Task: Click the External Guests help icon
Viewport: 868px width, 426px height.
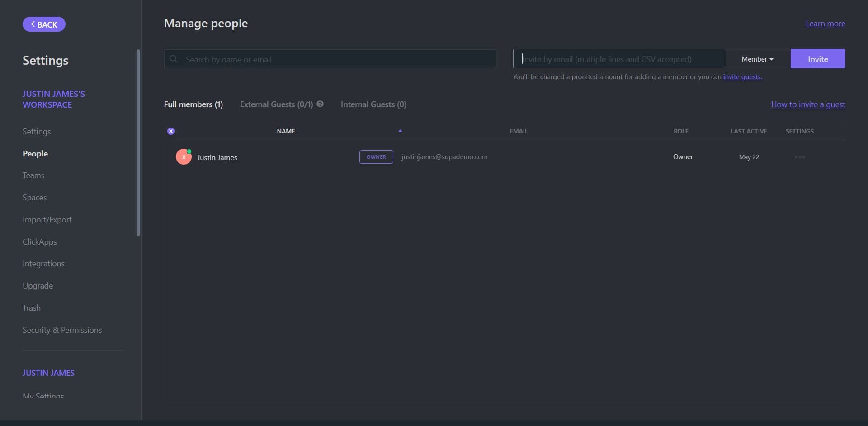Action: (x=320, y=104)
